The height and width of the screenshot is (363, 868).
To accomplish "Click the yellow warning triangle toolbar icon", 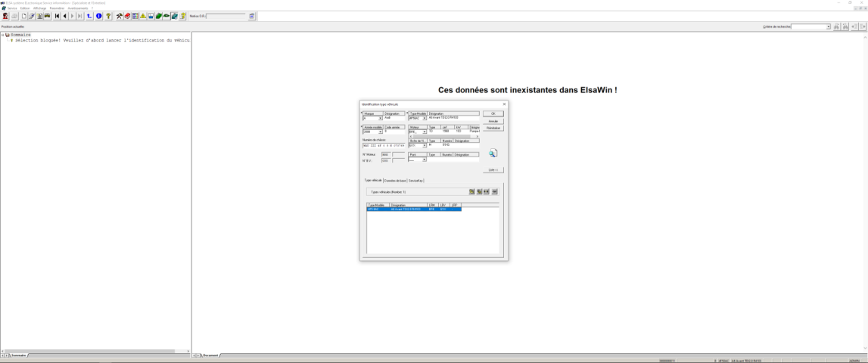I will click(143, 16).
